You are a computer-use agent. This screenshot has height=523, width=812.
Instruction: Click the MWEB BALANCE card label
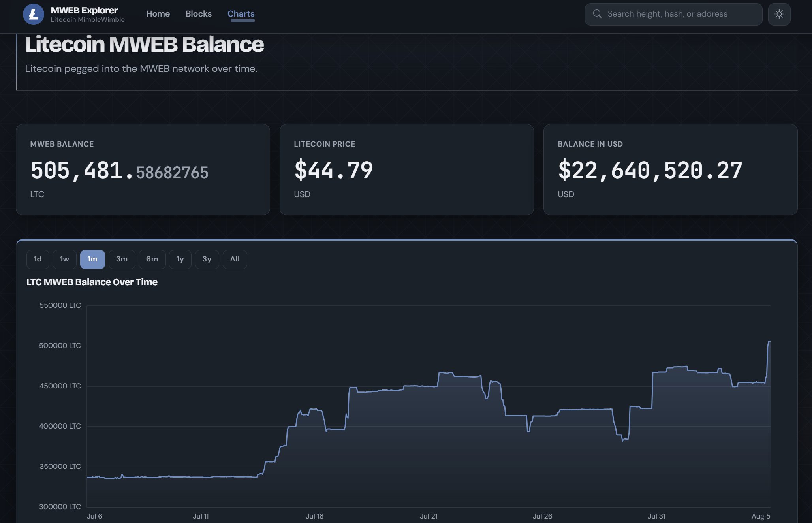click(x=62, y=144)
